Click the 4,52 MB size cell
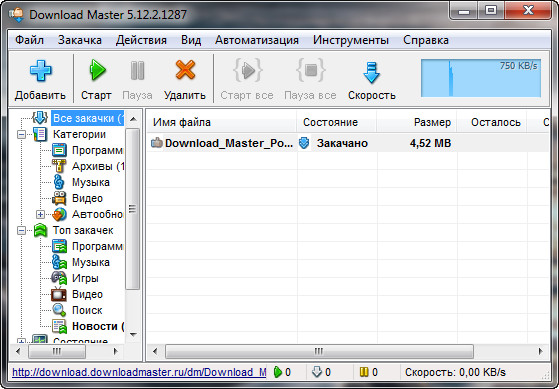Screen dimensions: 559x389 430,143
